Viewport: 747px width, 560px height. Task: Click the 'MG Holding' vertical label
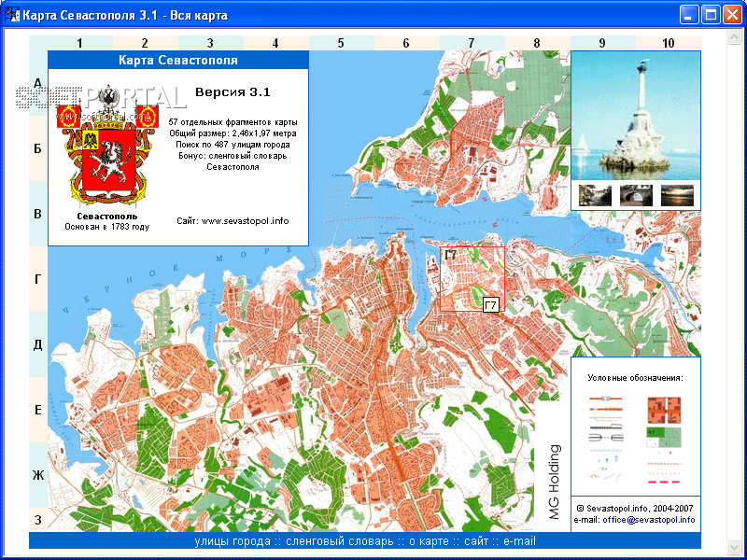coord(555,482)
